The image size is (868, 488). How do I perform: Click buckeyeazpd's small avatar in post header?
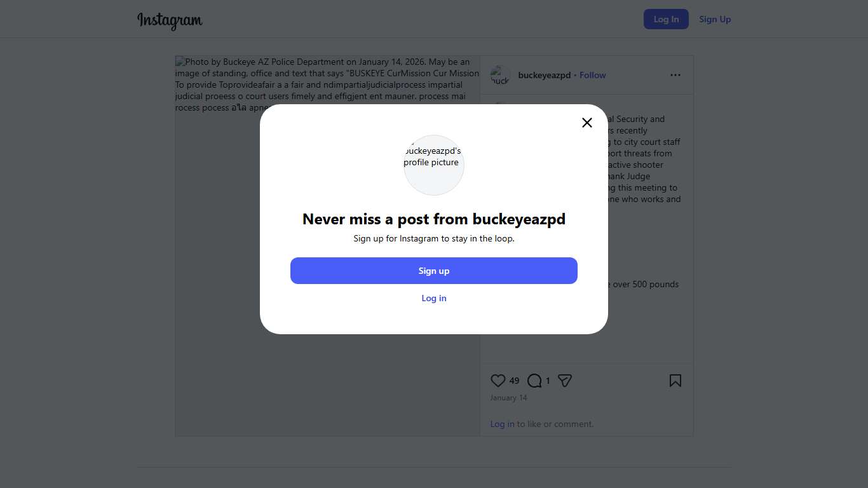pos(500,75)
